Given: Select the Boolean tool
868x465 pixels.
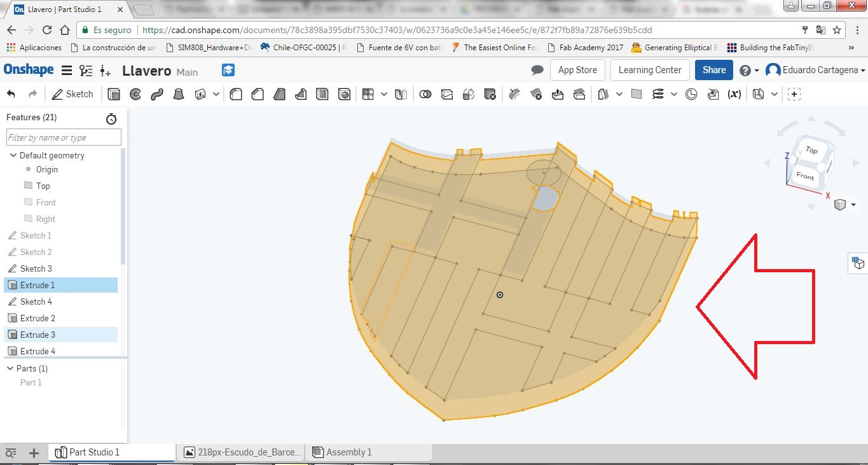Looking at the screenshot, I should pyautogui.click(x=425, y=94).
